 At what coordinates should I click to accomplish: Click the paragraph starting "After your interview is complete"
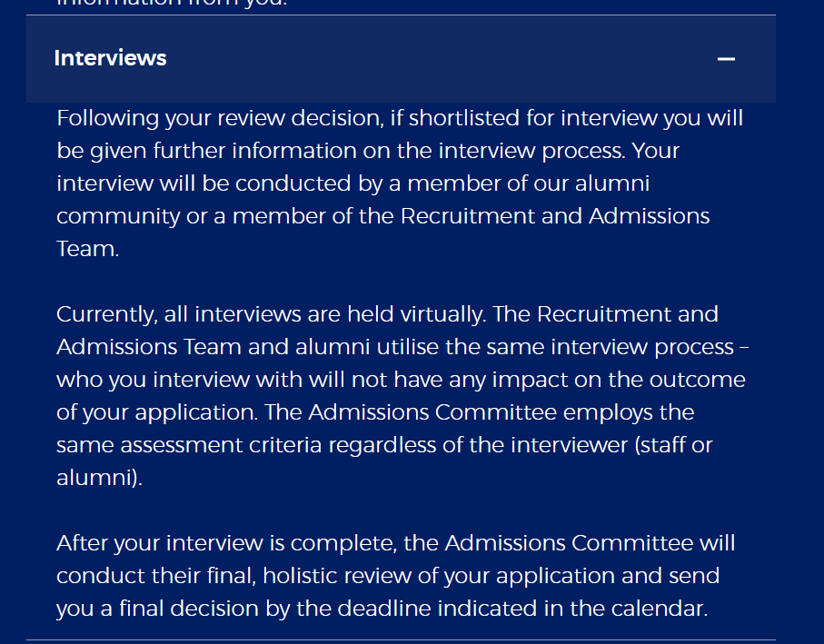coord(396,575)
